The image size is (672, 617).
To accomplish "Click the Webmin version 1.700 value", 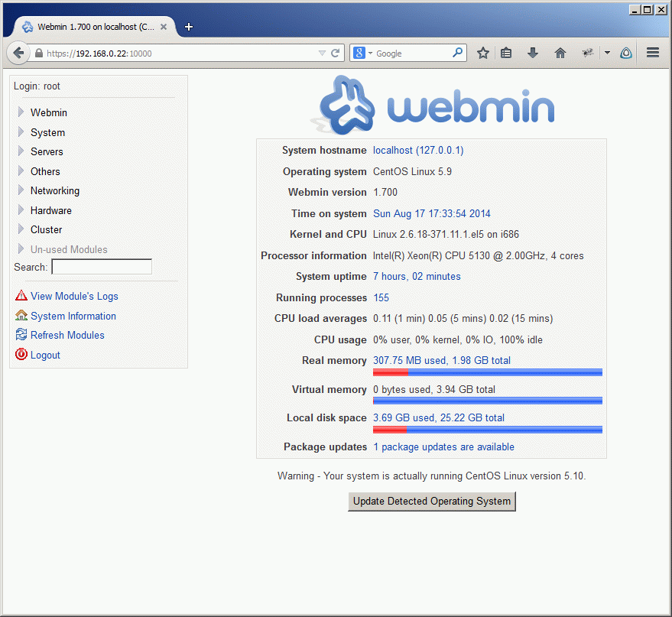I will click(x=385, y=193).
